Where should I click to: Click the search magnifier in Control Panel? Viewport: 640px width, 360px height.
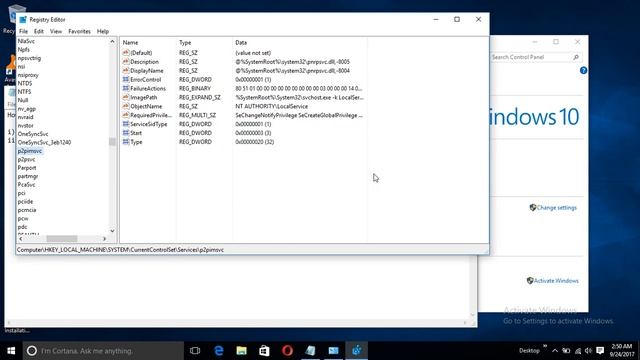(x=576, y=57)
